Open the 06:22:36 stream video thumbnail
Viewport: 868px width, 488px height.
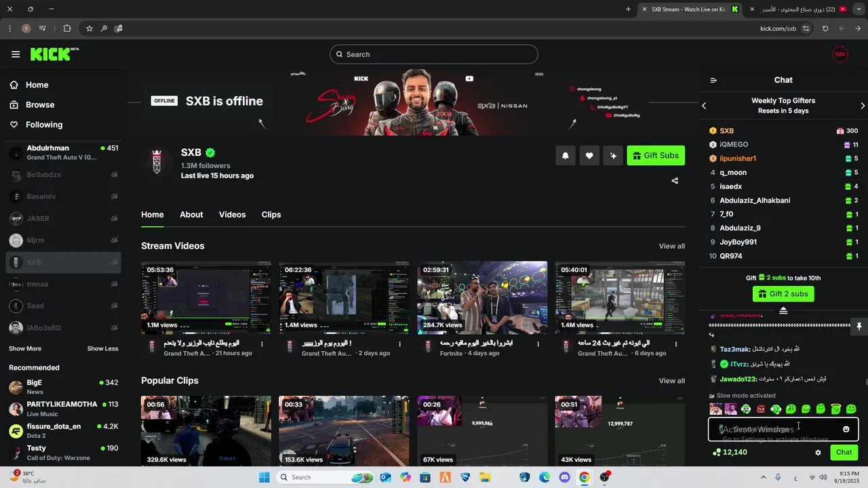pos(344,298)
